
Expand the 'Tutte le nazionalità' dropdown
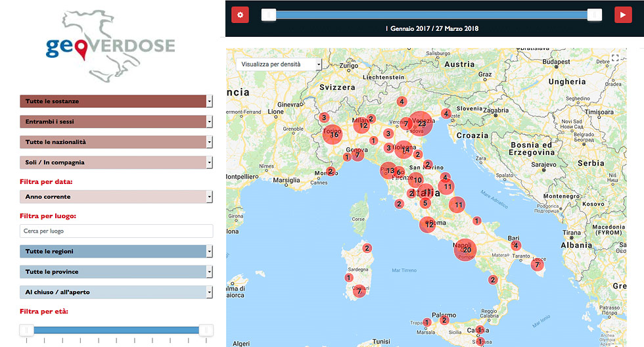pyautogui.click(x=116, y=142)
